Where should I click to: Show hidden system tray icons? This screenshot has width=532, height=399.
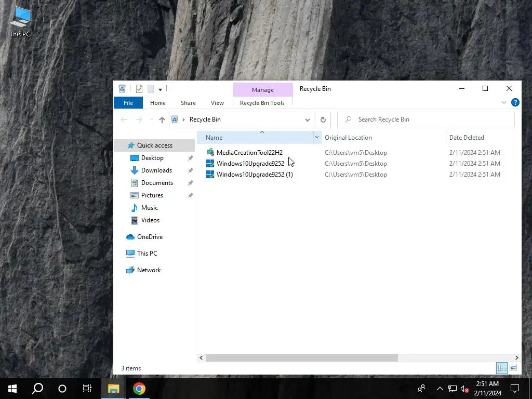[x=440, y=389]
